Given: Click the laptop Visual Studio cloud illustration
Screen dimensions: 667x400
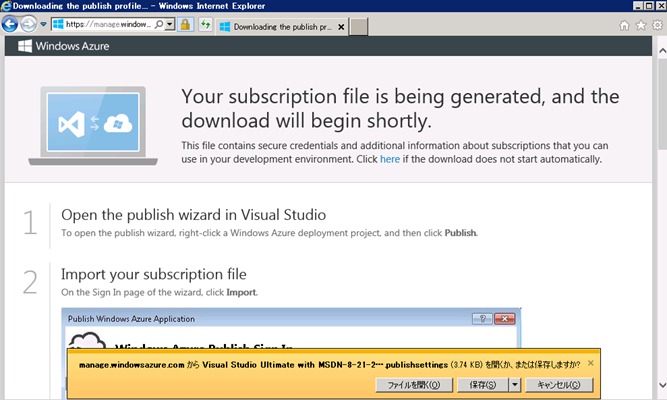Looking at the screenshot, I should pyautogui.click(x=93, y=126).
